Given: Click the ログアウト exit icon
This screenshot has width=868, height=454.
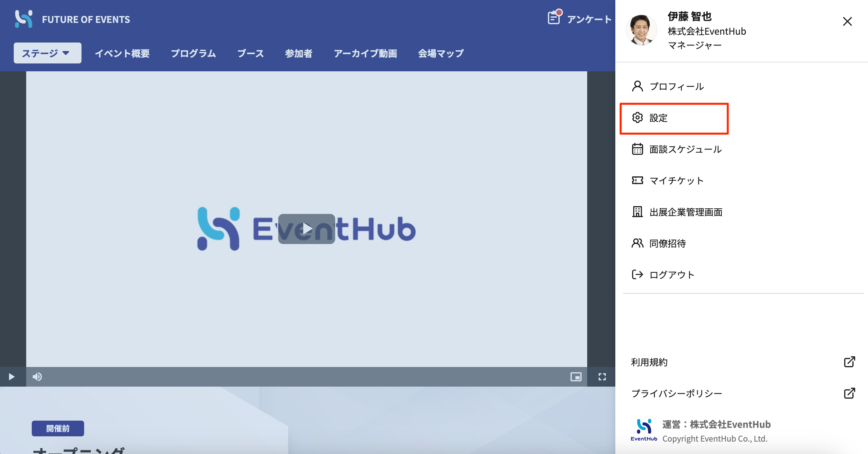Looking at the screenshot, I should pyautogui.click(x=637, y=274).
